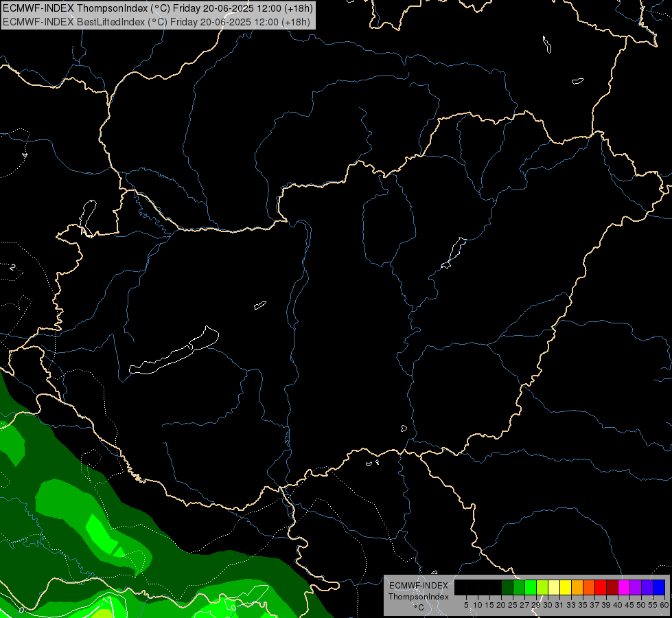The height and width of the screenshot is (618, 672).
Task: Click the legend tick label 5
Action: click(x=466, y=605)
